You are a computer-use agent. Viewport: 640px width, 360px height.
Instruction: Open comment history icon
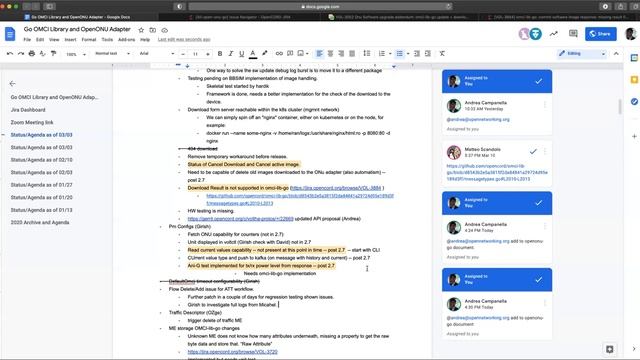(573, 34)
